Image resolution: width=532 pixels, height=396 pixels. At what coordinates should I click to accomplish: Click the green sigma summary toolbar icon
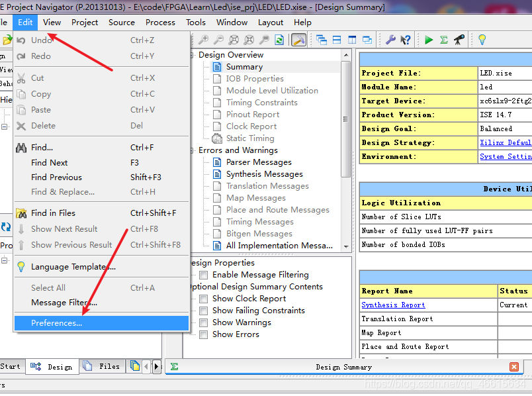444,40
